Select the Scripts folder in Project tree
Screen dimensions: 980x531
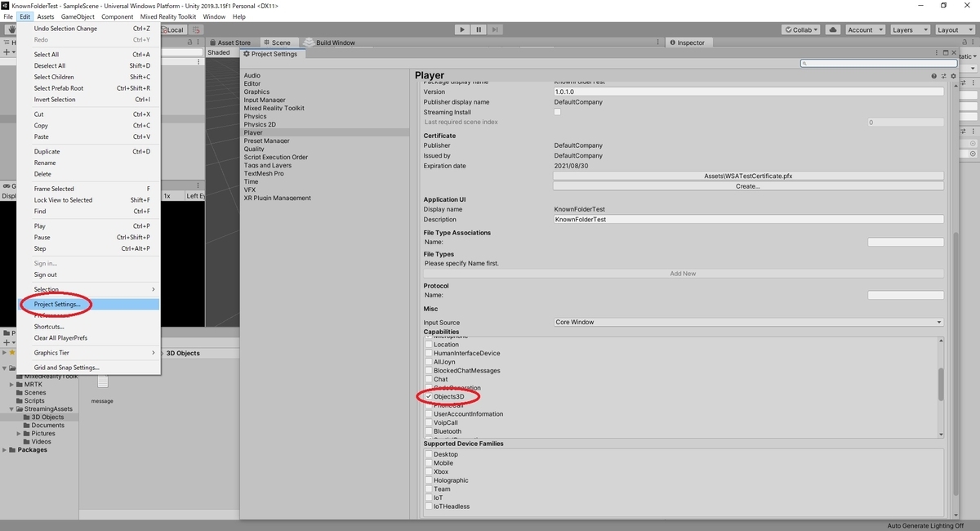pos(34,401)
